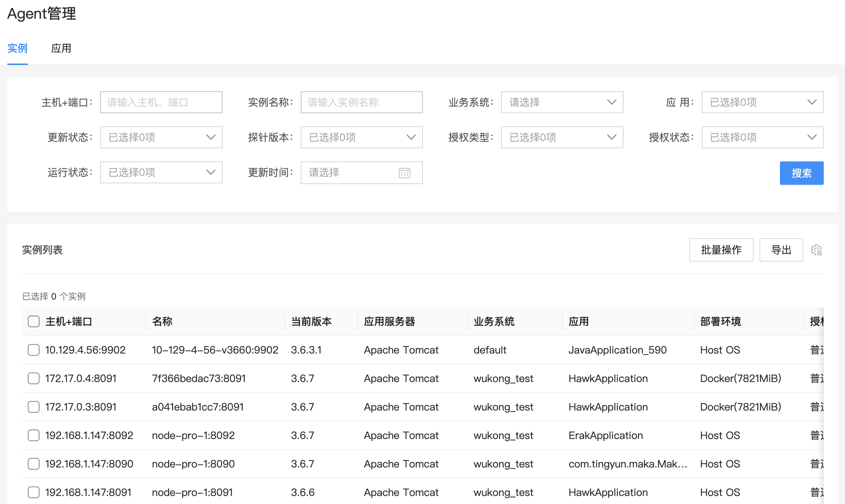Check the row 10.129.4.56:9902
845x504 pixels.
(x=34, y=350)
